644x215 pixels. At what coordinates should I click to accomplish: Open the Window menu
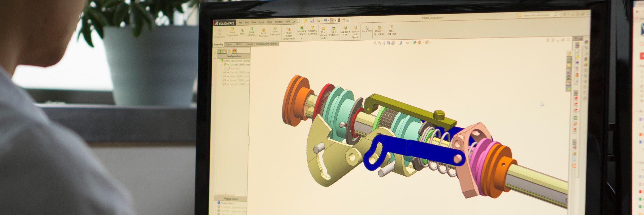click(279, 22)
